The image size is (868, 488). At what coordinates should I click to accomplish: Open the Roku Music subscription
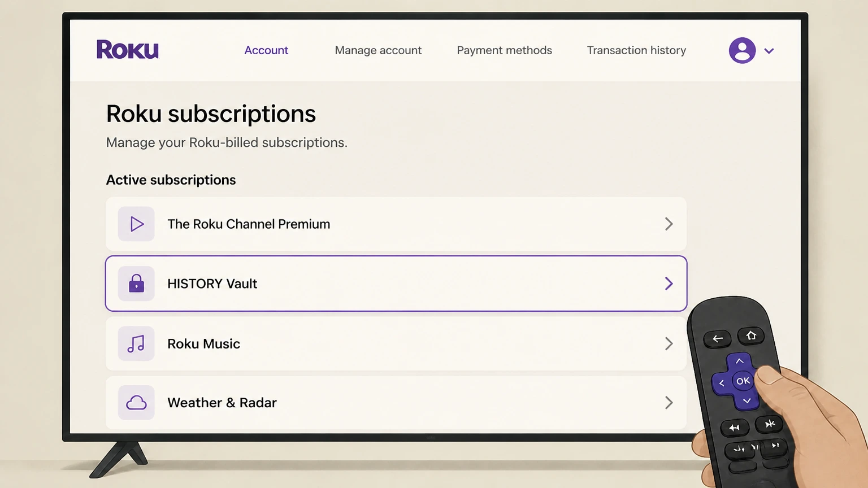[x=396, y=343]
